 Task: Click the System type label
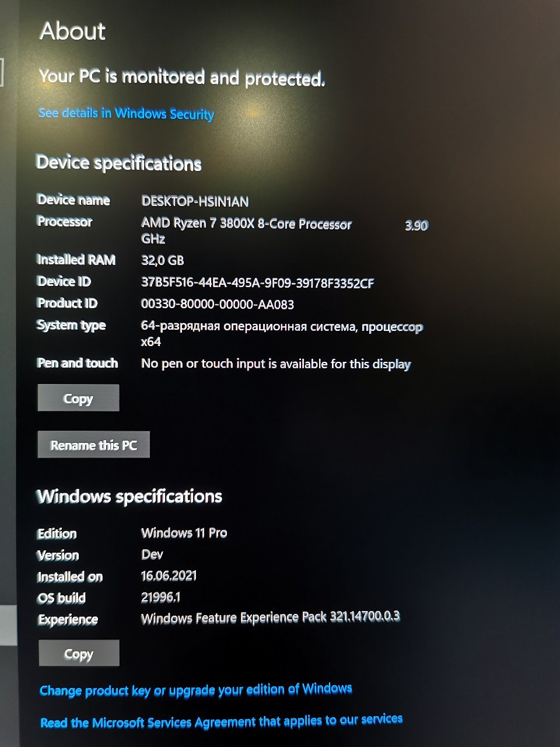coord(71,325)
